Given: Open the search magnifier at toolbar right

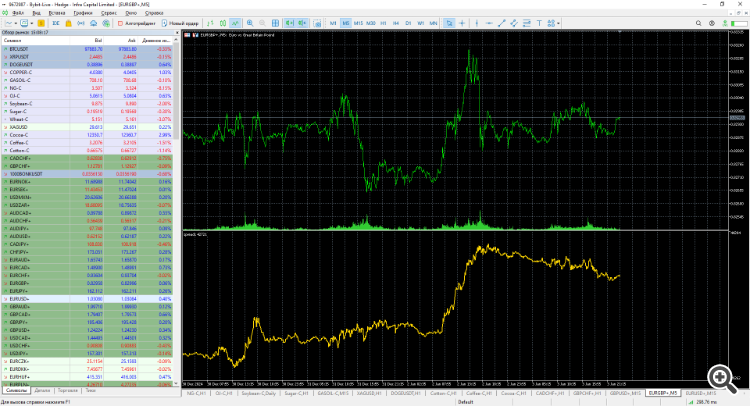Looking at the screenshot, I should [699, 23].
